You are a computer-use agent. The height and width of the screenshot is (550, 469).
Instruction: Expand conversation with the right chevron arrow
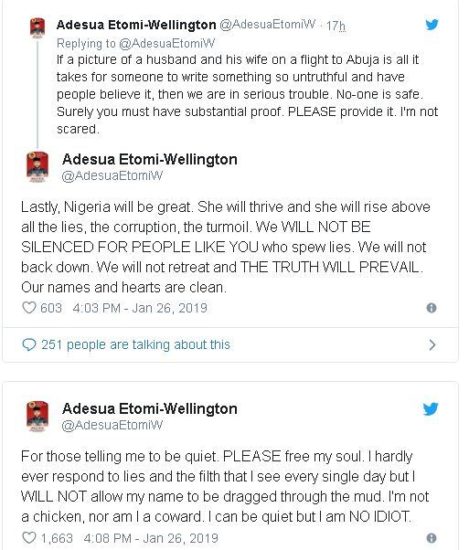coord(432,345)
